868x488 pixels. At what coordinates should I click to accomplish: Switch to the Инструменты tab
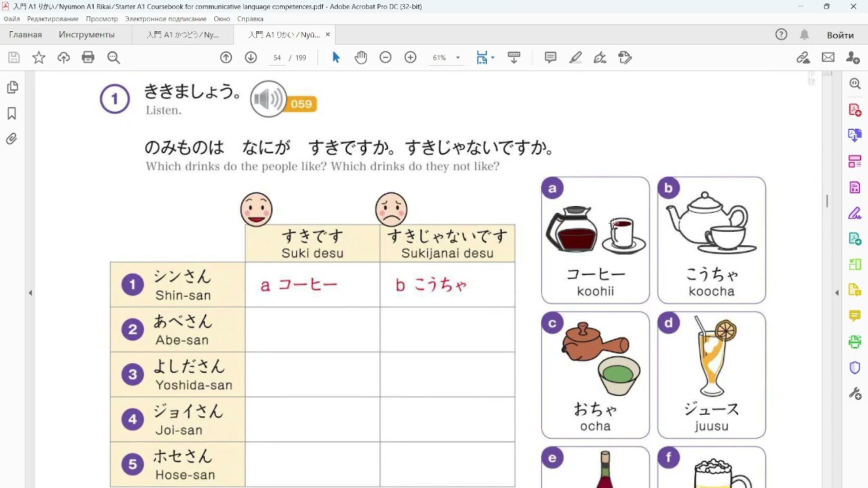click(x=86, y=35)
